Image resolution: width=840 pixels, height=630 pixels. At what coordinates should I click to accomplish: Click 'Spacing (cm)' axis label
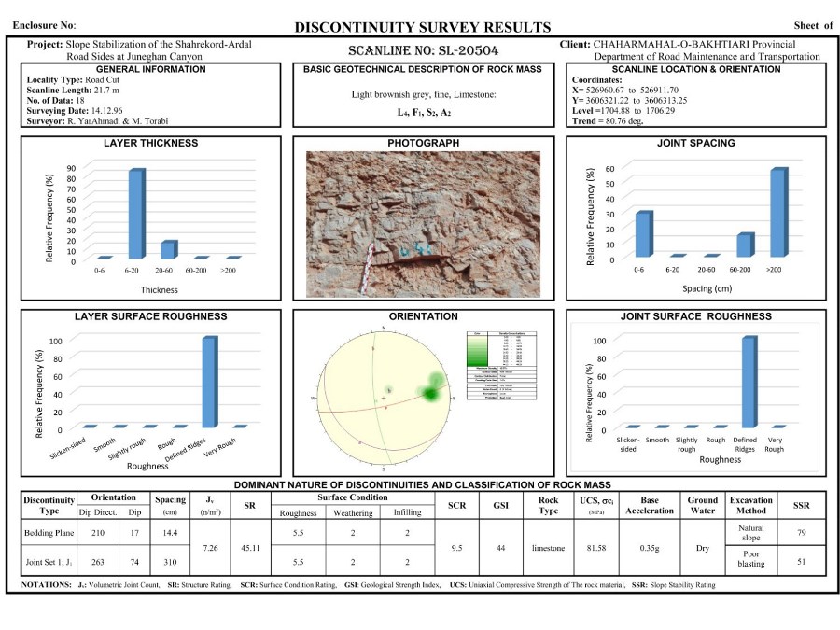click(707, 288)
